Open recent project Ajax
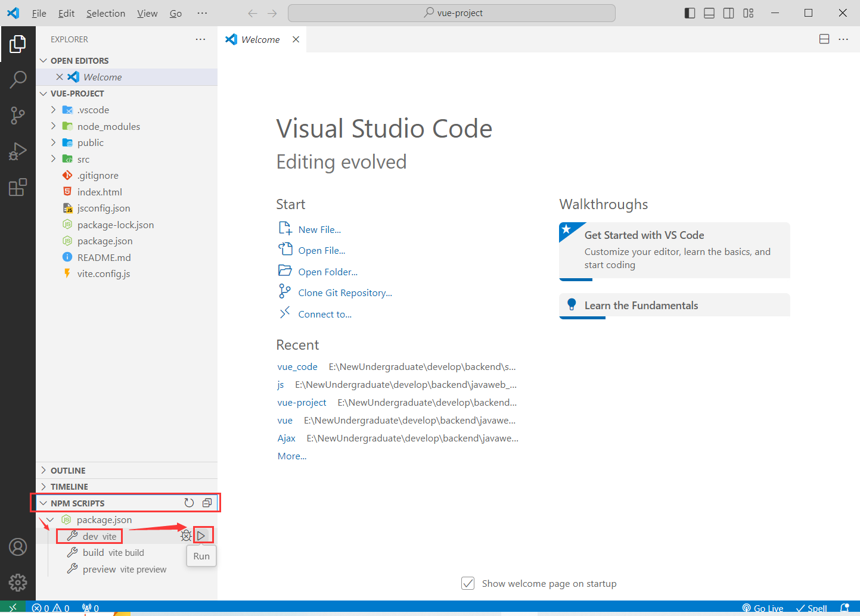This screenshot has height=616, width=860. [x=287, y=438]
